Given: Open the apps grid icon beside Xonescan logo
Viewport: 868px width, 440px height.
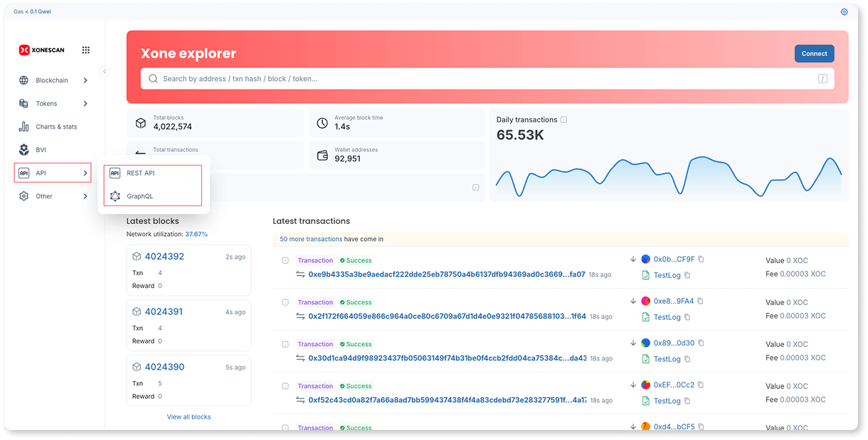Looking at the screenshot, I should click(x=86, y=50).
